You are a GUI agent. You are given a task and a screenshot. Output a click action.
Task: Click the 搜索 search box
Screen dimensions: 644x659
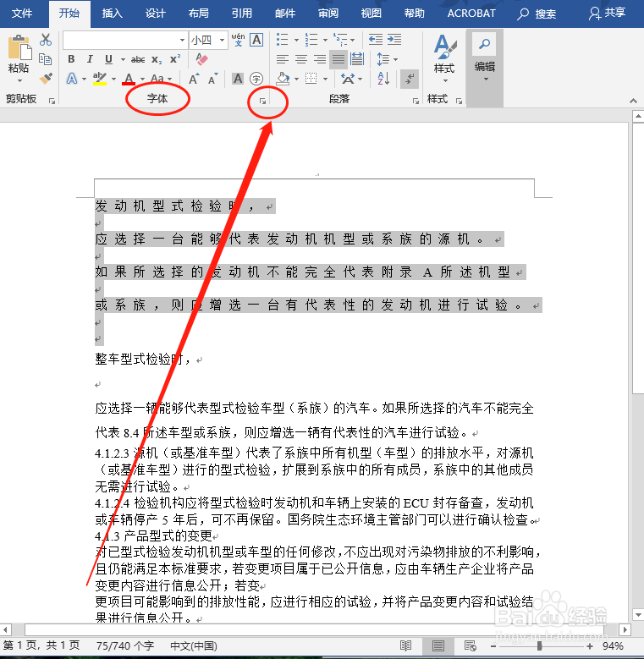point(537,14)
